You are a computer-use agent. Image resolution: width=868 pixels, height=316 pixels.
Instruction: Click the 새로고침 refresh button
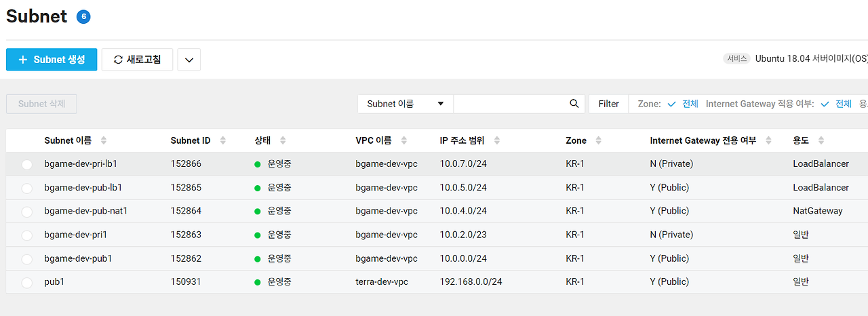pos(137,60)
